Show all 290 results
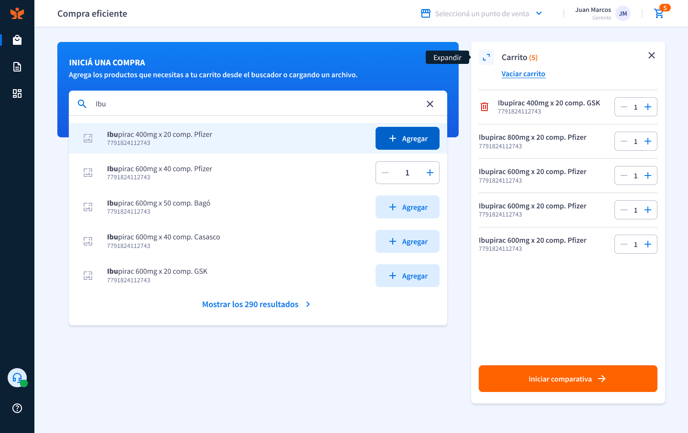The image size is (688, 433). click(256, 304)
